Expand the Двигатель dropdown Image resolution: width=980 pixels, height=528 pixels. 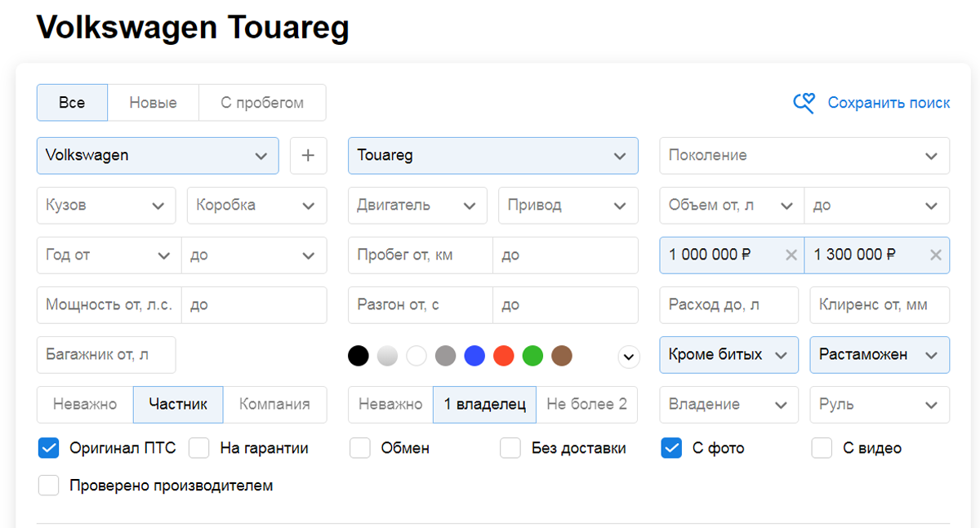click(x=417, y=206)
